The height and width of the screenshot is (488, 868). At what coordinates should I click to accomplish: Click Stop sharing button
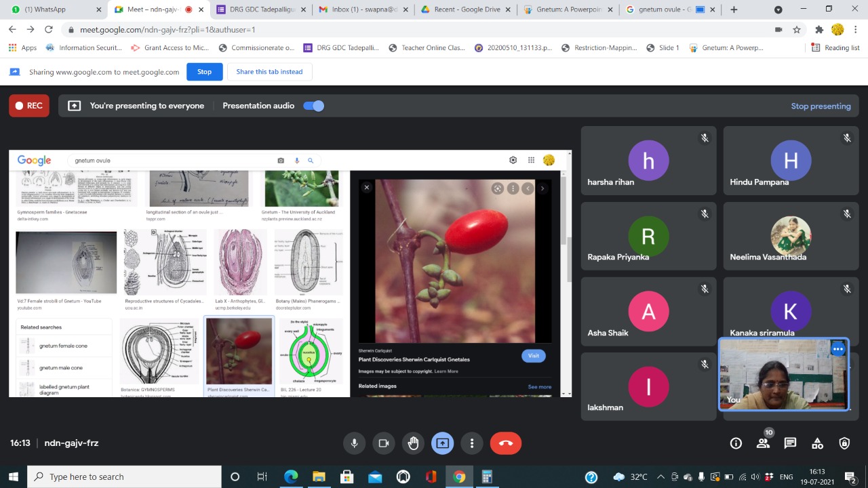coord(204,72)
